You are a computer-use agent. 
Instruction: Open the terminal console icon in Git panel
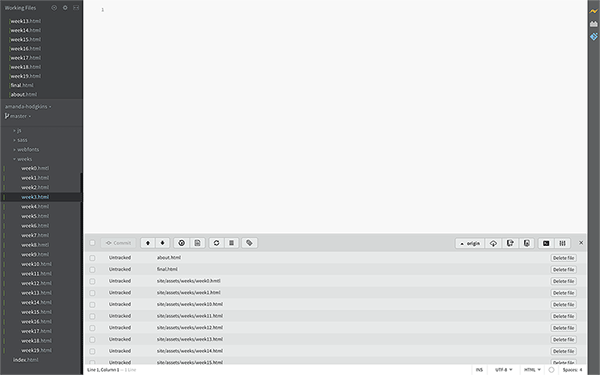[x=546, y=243]
